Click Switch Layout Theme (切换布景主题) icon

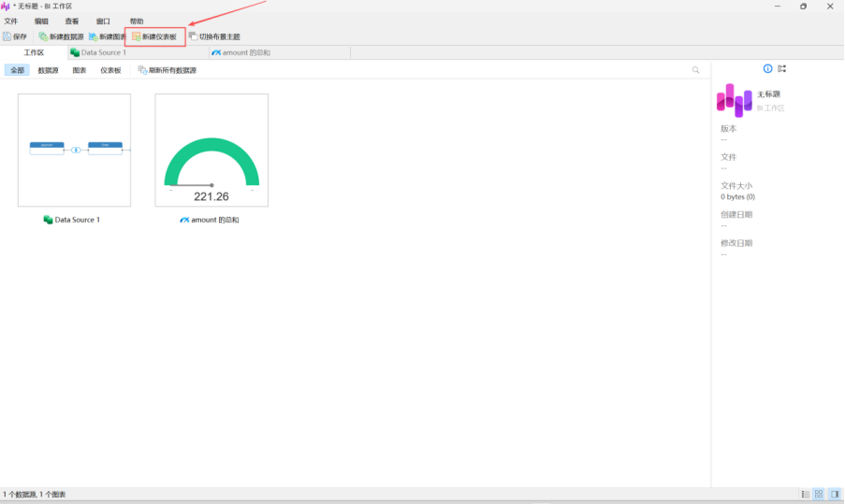[193, 36]
